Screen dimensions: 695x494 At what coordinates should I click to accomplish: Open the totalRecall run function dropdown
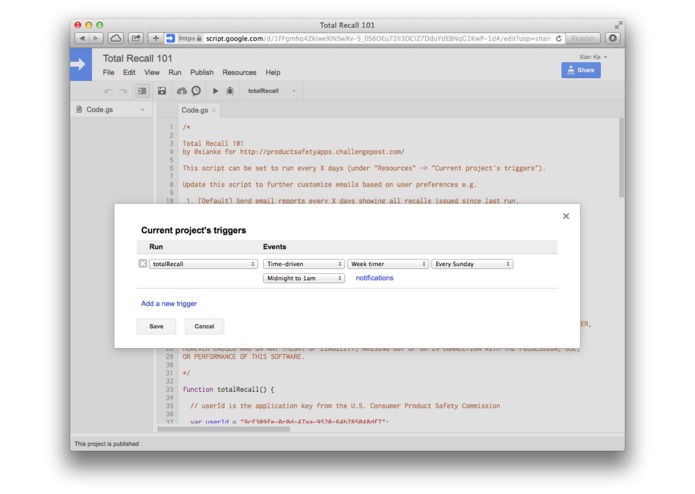(203, 264)
